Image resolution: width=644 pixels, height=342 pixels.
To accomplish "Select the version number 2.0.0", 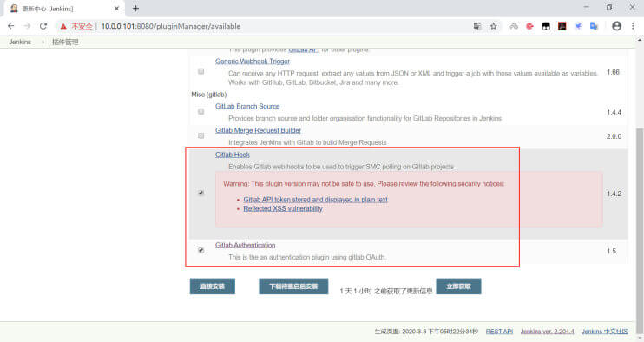I will [x=614, y=136].
